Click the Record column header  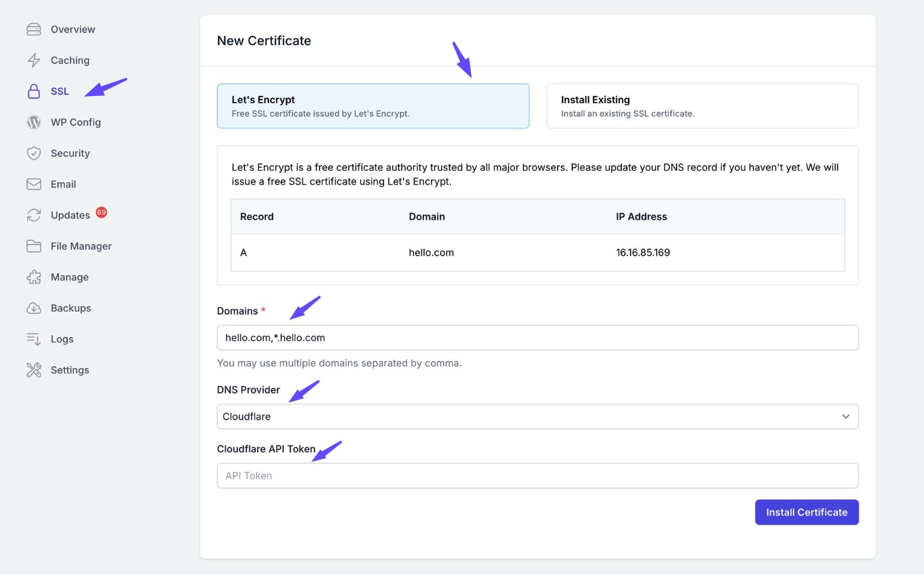(x=257, y=217)
